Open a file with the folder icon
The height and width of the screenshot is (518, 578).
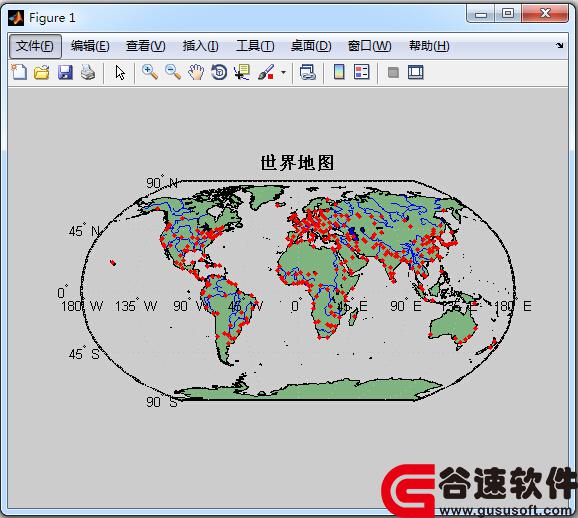[42, 72]
